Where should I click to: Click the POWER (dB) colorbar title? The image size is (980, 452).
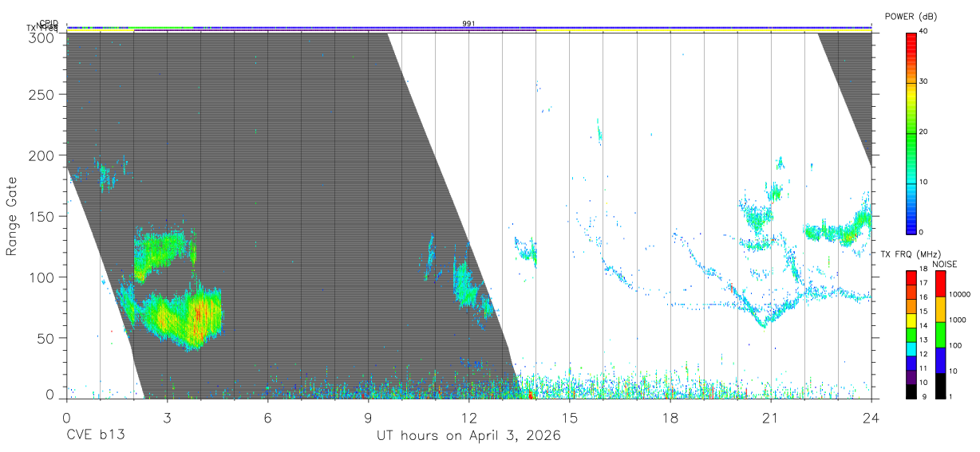911,17
